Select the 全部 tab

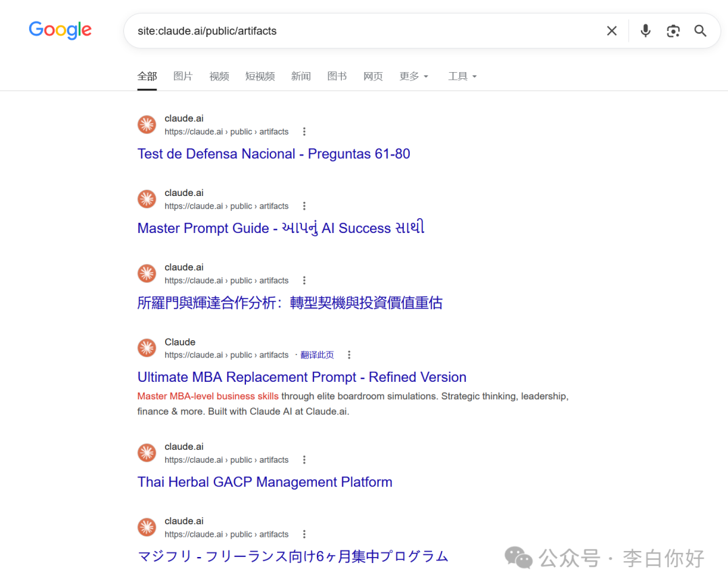pos(147,76)
